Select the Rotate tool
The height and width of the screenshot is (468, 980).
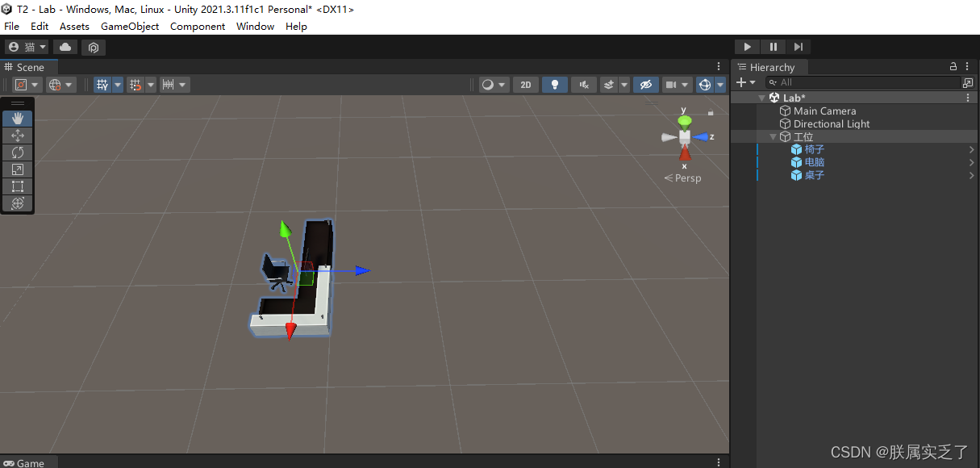pos(18,153)
